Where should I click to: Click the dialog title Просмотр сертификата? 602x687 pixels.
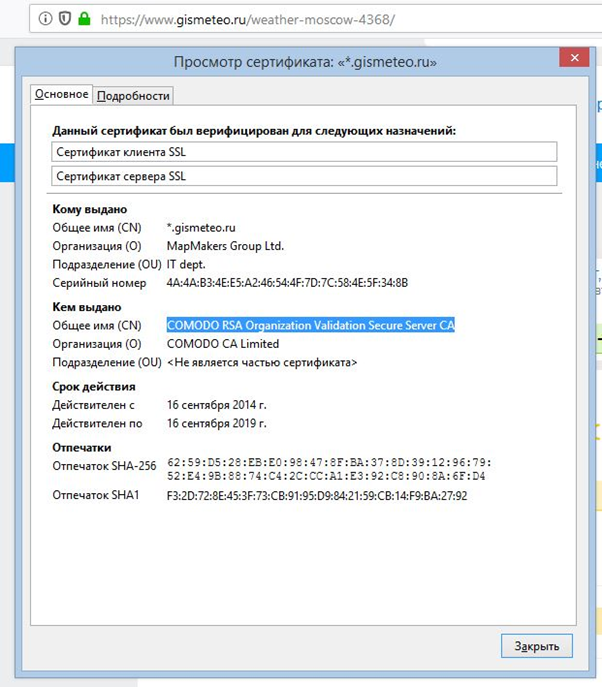coord(305,62)
